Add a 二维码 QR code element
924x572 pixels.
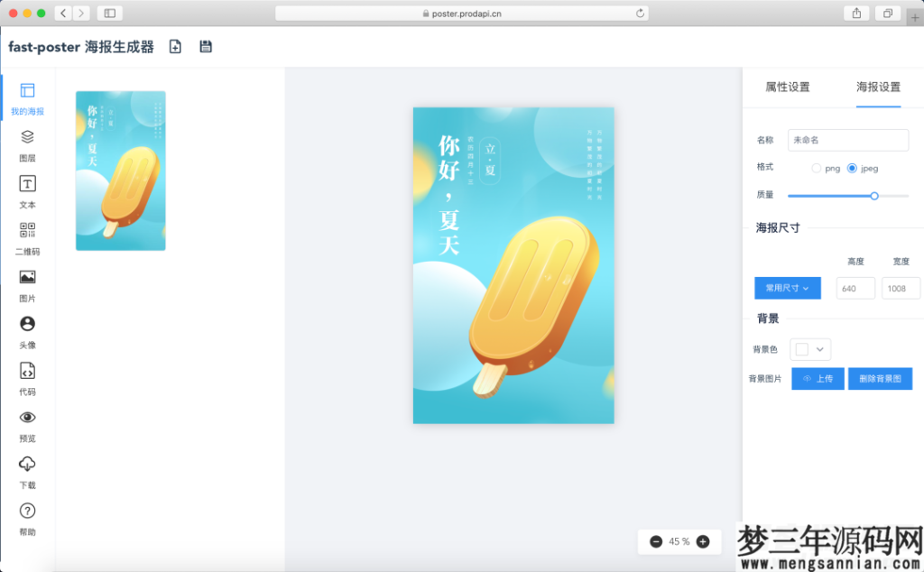point(27,231)
